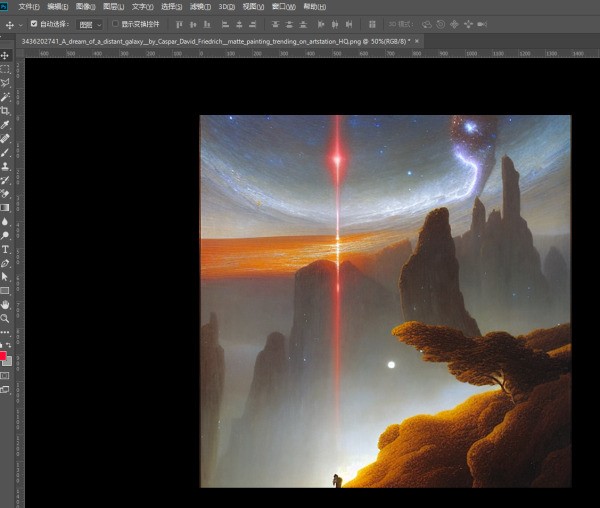The height and width of the screenshot is (508, 600).
Task: Select the Horizontal Type tool
Action: pos(5,249)
